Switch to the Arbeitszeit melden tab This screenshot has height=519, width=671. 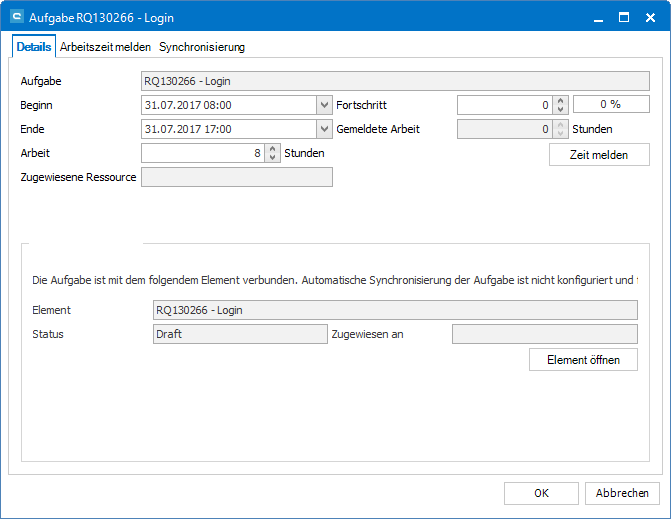[105, 47]
